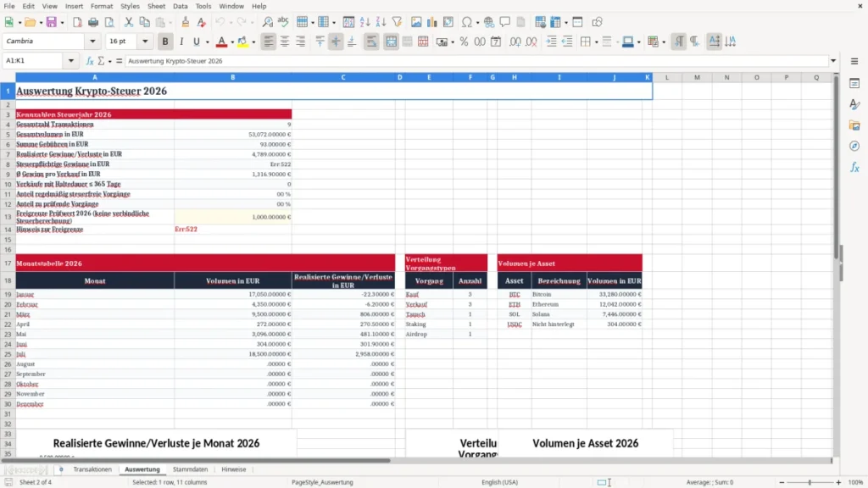Viewport: 868px width, 488px height.
Task: Open the Sheet menu
Action: [x=156, y=6]
